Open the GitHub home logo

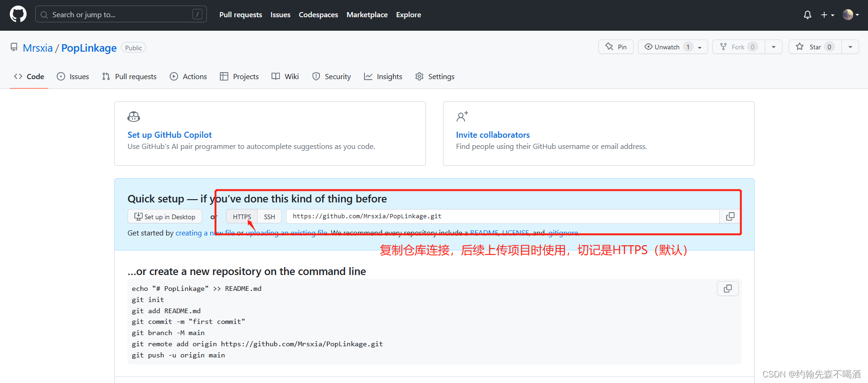coord(18,14)
